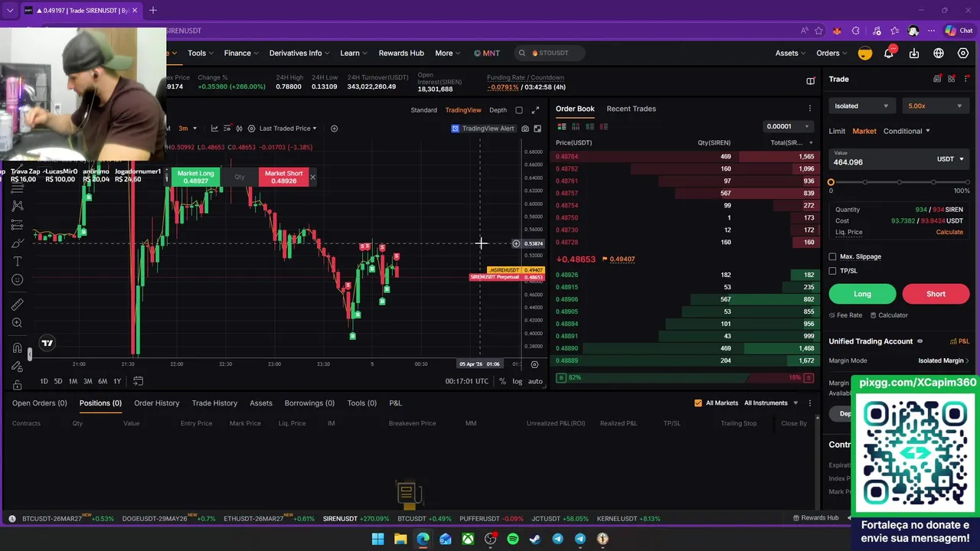Open trade panel layout grid icon
Screen dimensions: 980x551
point(952,79)
